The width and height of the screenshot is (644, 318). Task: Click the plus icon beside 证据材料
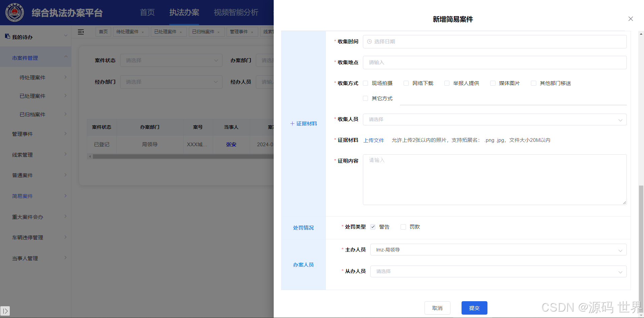[292, 124]
